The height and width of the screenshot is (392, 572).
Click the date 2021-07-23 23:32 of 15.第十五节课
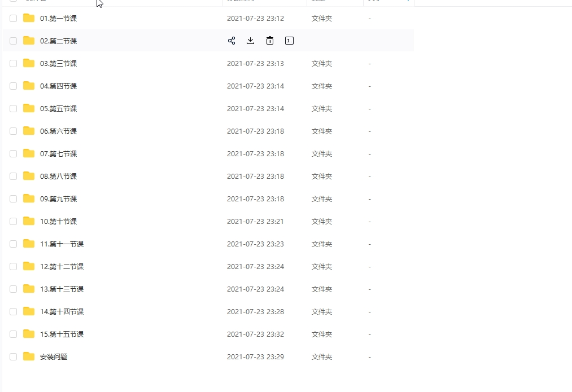point(255,335)
